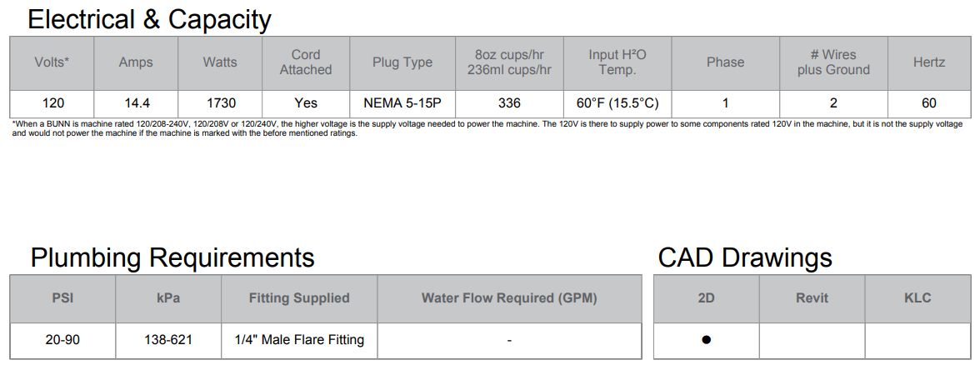Select the Hertz value 60
The height and width of the screenshot is (370, 980).
pyautogui.click(x=928, y=103)
